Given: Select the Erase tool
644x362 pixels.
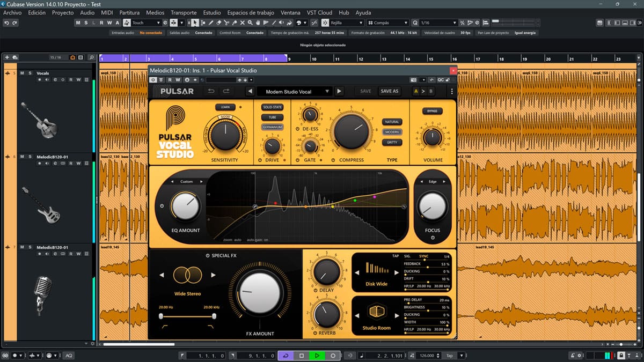Looking at the screenshot, I should click(219, 23).
